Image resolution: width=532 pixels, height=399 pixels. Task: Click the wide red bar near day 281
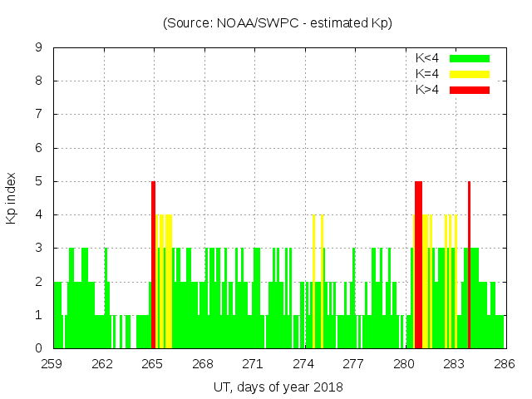click(x=418, y=266)
